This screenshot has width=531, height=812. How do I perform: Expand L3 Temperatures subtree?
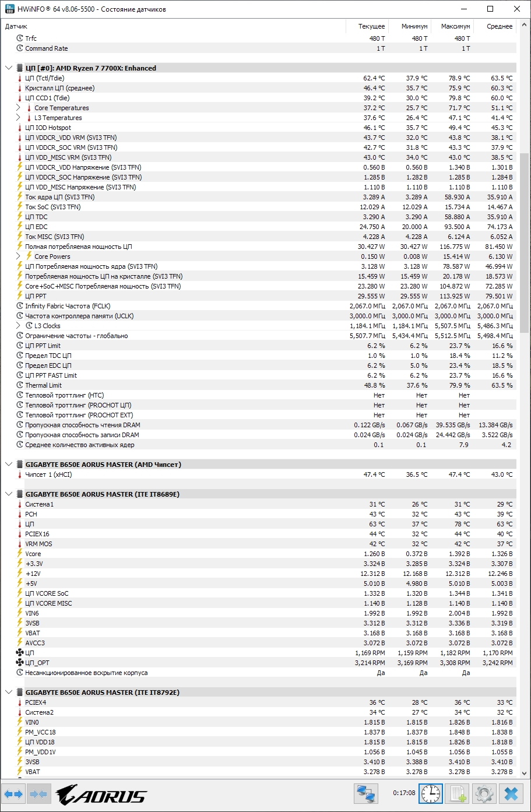(18, 118)
